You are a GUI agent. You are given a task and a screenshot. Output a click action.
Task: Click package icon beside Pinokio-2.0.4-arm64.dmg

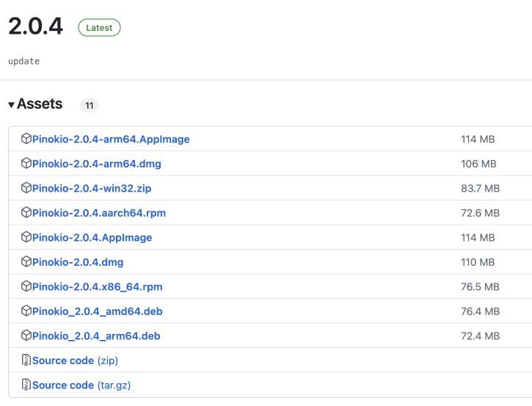26,164
